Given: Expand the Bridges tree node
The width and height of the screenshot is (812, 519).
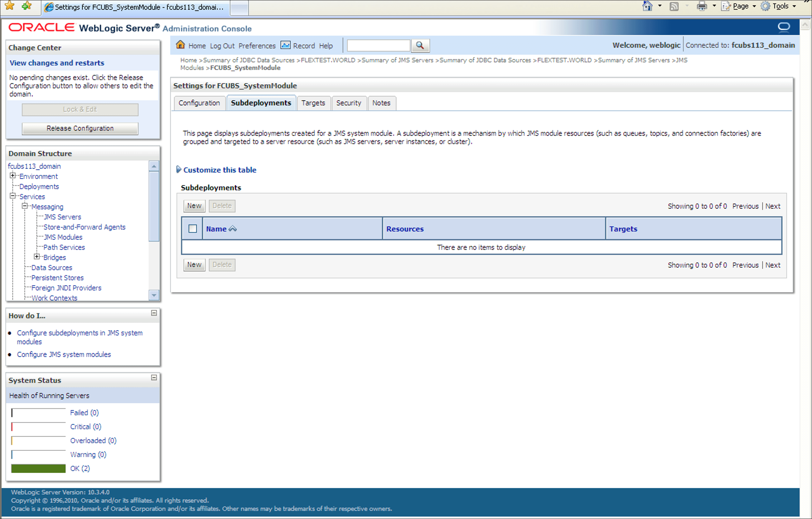Looking at the screenshot, I should 37,257.
